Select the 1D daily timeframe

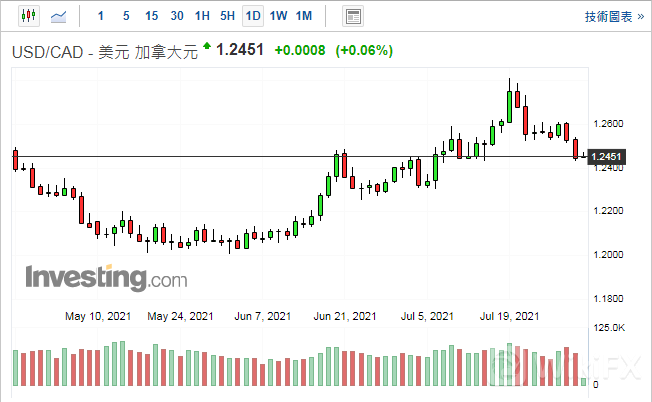tap(253, 16)
